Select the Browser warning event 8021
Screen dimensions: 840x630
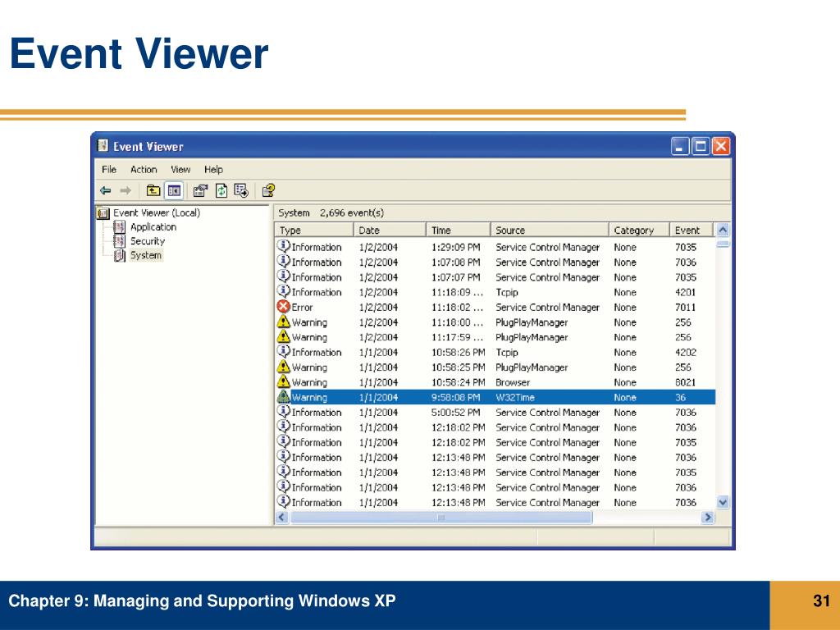point(495,382)
